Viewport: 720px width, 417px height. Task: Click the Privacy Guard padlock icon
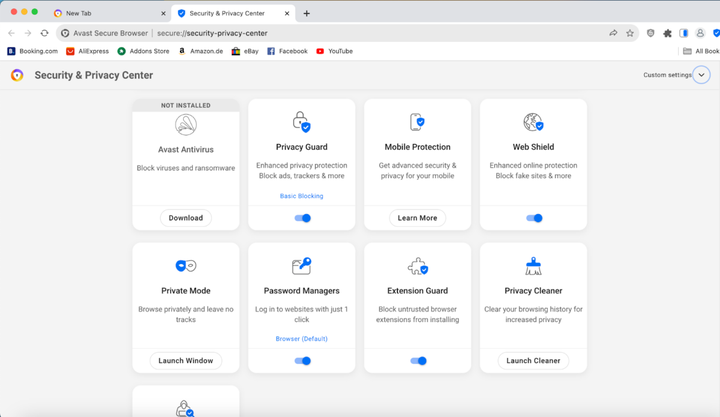click(301, 122)
